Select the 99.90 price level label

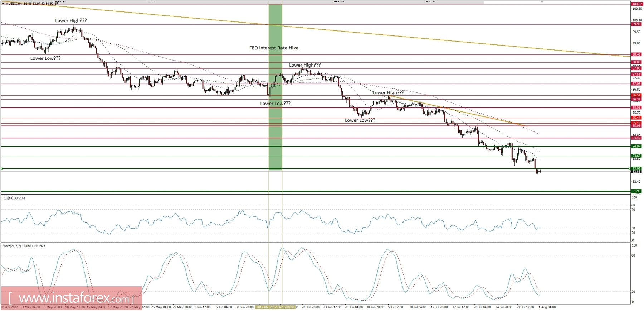click(636, 24)
